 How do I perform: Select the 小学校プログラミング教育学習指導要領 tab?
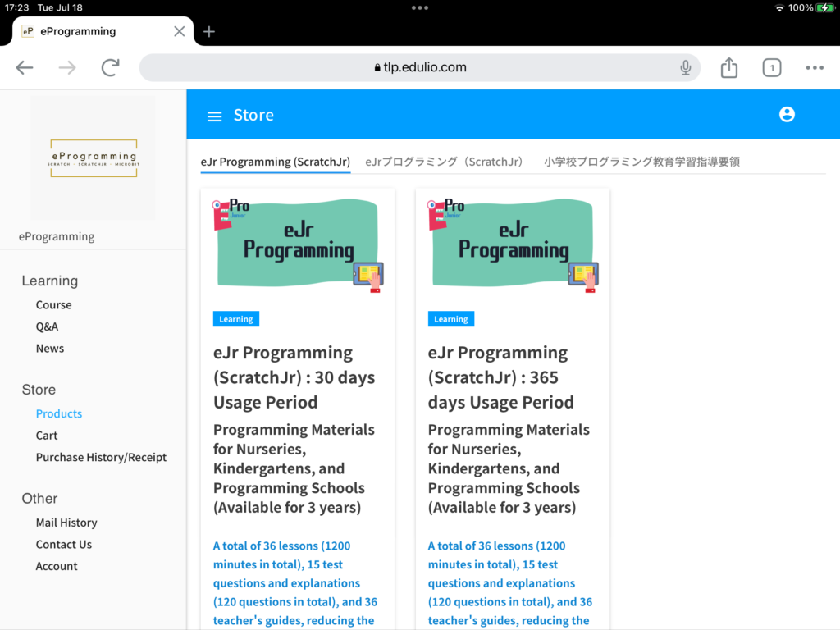pos(642,162)
